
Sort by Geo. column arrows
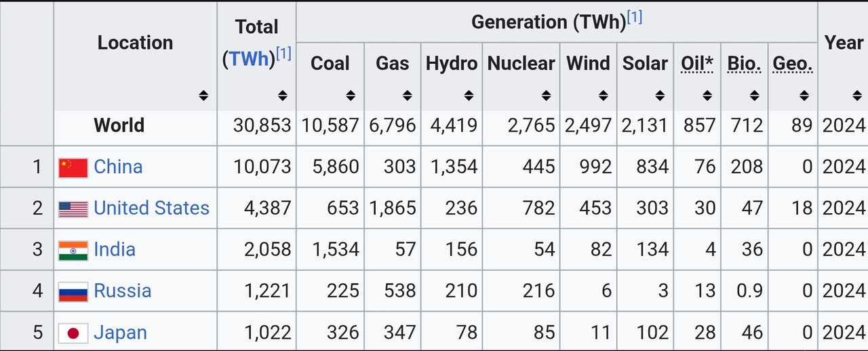click(804, 96)
